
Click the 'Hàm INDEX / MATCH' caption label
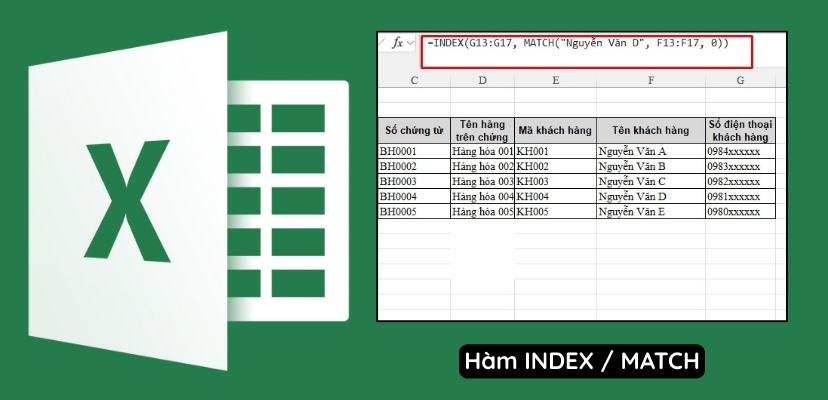(x=582, y=361)
